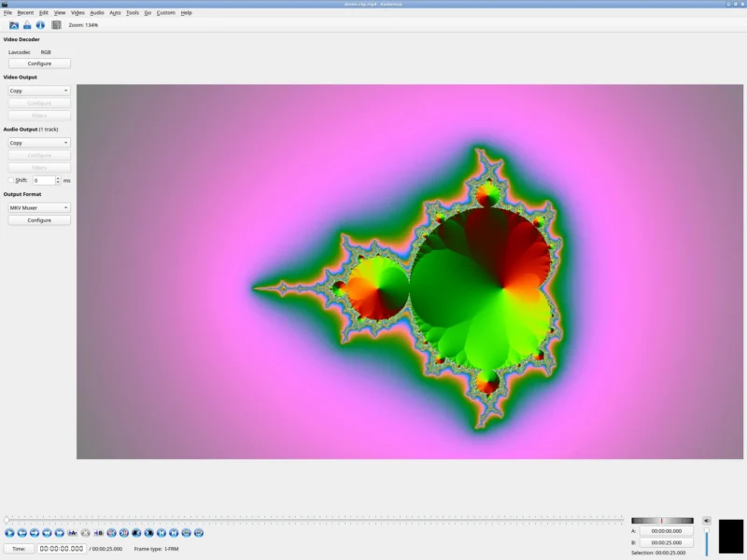
Task: Click Configure under Video Decoder
Action: click(x=39, y=63)
